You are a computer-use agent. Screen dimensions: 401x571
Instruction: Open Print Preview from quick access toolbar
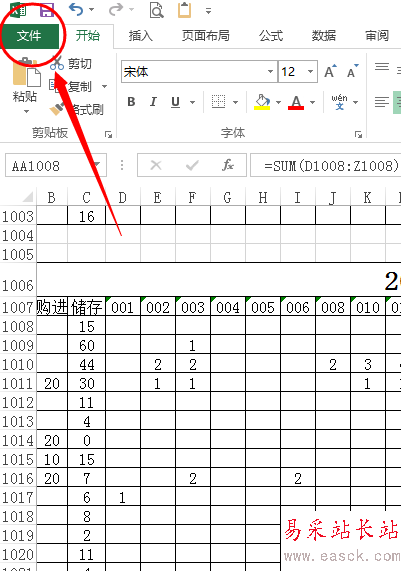[157, 10]
